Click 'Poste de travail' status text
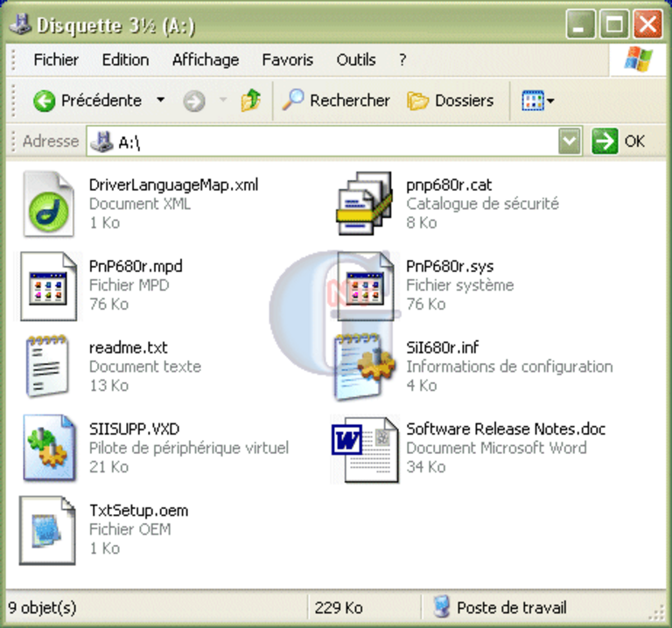This screenshot has height=628, width=672. (512, 607)
